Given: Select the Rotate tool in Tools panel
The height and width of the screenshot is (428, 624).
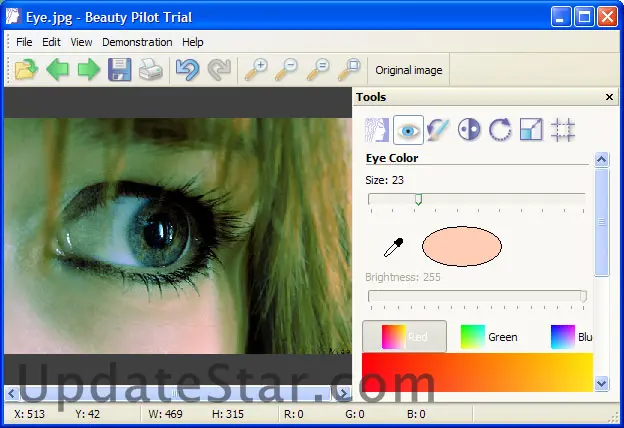Looking at the screenshot, I should coord(500,129).
